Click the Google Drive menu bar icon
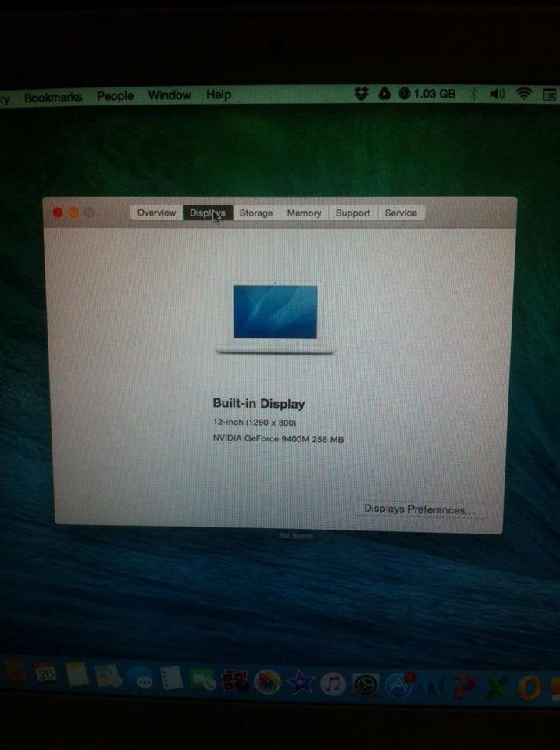This screenshot has width=560, height=750. pyautogui.click(x=384, y=94)
